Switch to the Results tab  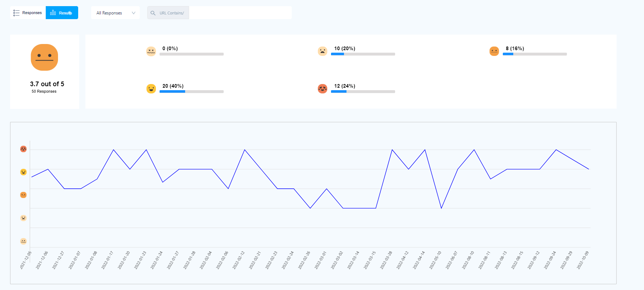click(62, 13)
